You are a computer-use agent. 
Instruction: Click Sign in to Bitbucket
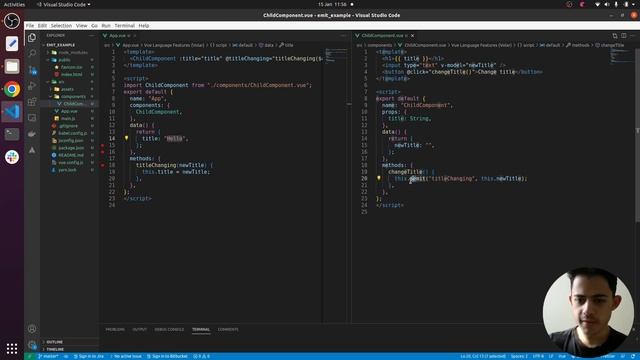point(167,356)
